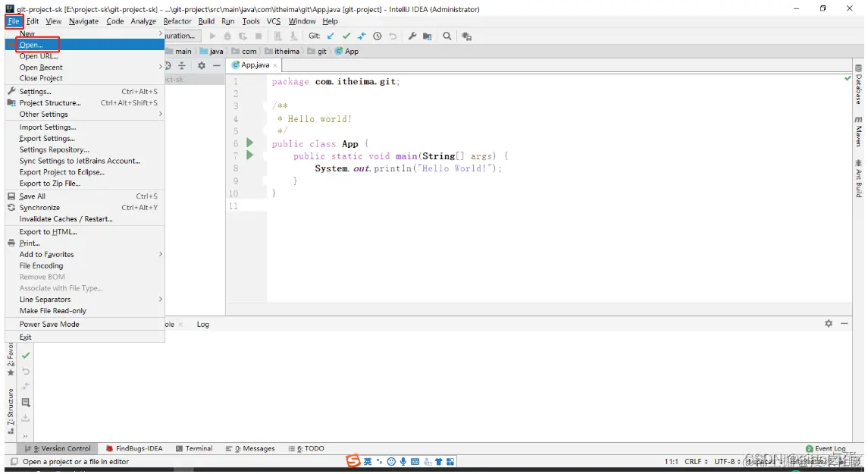The width and height of the screenshot is (868, 474).
Task: Click the Git revert arrow icon
Action: (x=393, y=36)
